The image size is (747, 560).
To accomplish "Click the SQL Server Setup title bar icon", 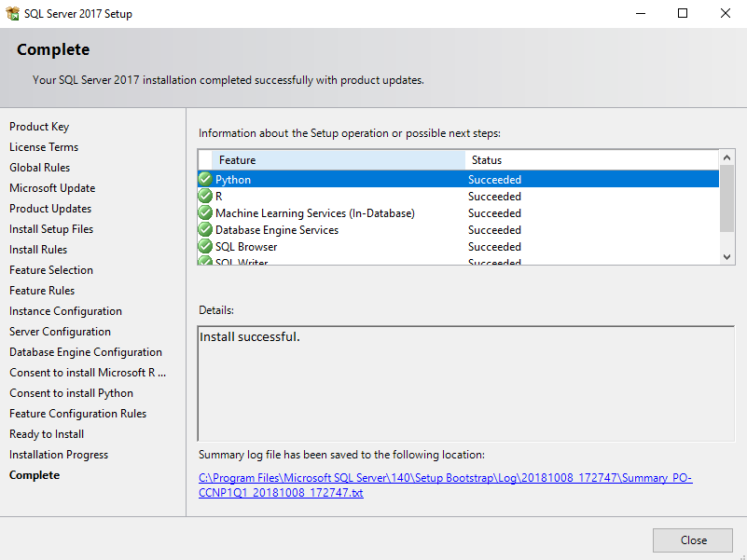I will point(11,14).
